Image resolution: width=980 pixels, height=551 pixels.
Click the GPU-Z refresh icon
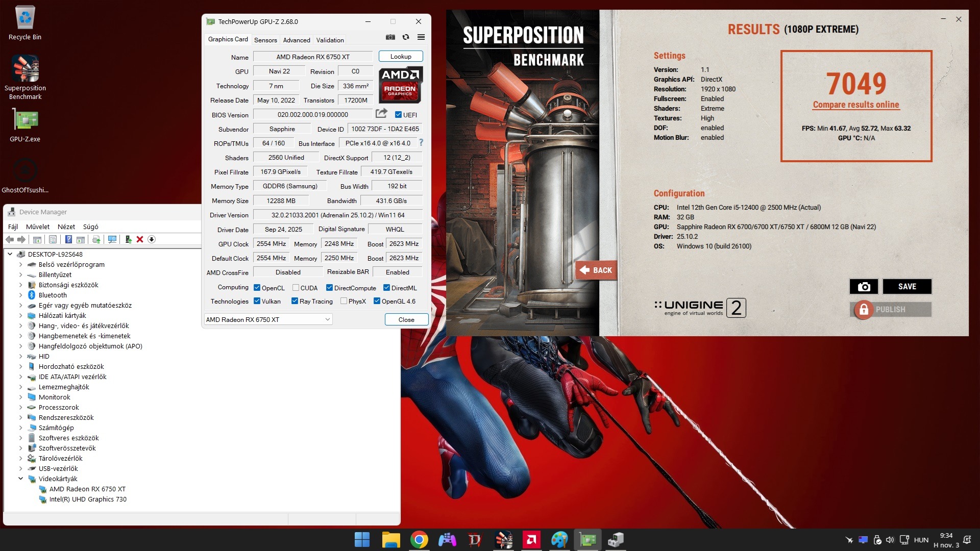tap(406, 37)
